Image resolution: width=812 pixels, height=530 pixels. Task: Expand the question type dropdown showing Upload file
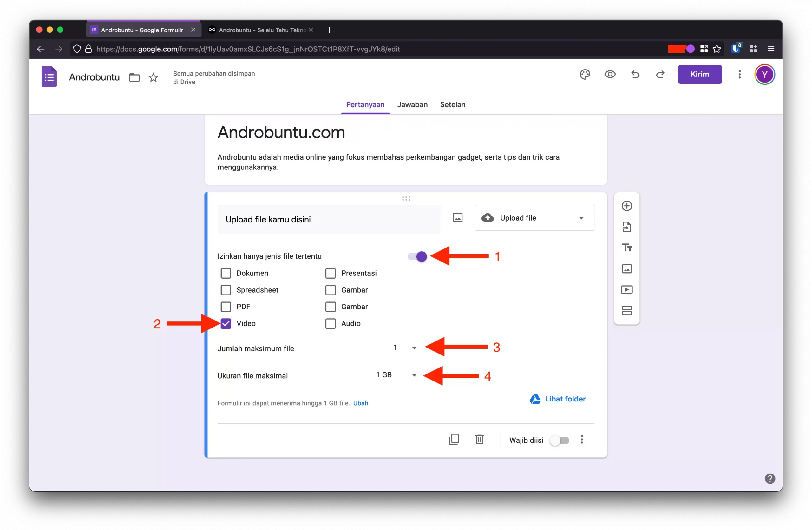pos(582,218)
